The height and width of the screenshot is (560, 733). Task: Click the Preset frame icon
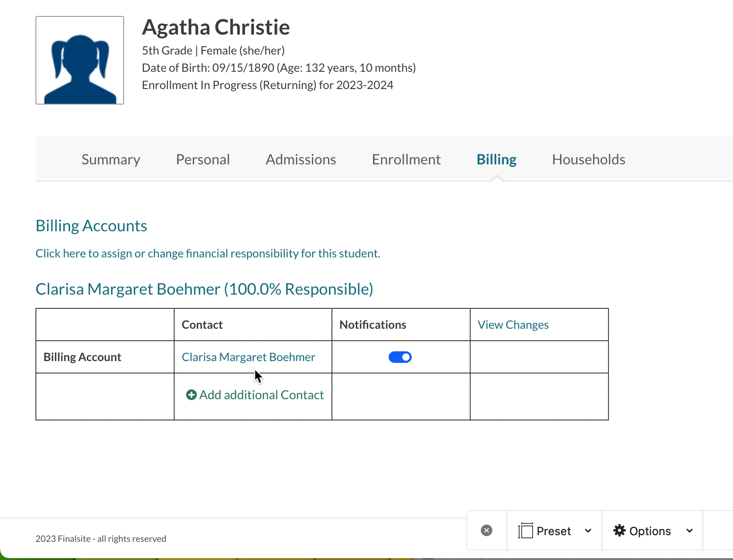click(x=526, y=530)
